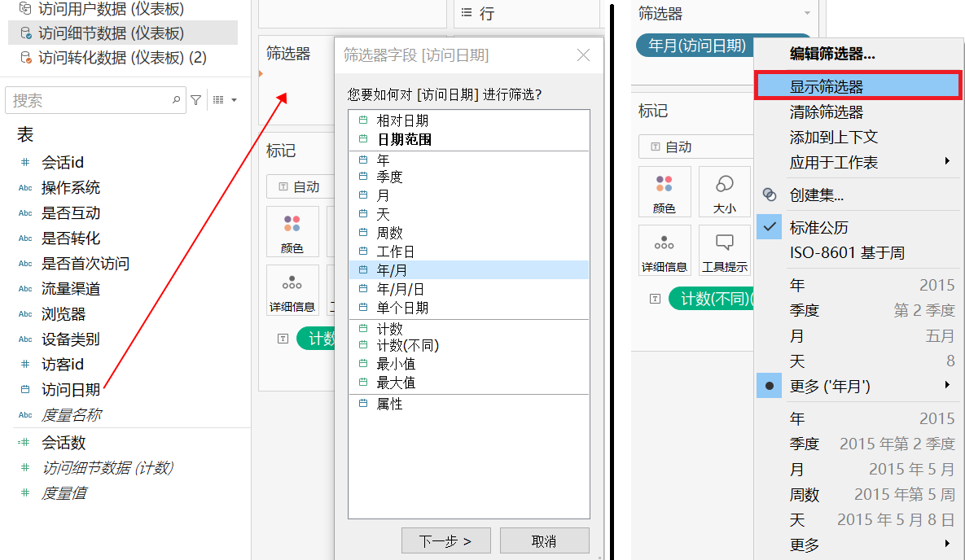The width and height of the screenshot is (965, 560).
Task: Select 访问细节数据 (仪表板) data source
Action: click(x=122, y=33)
